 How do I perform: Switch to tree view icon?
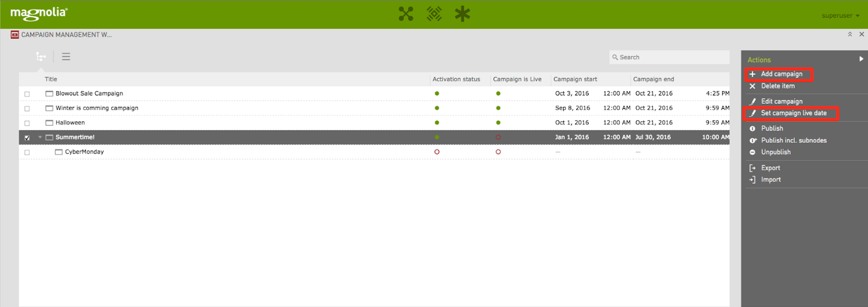[x=41, y=57]
